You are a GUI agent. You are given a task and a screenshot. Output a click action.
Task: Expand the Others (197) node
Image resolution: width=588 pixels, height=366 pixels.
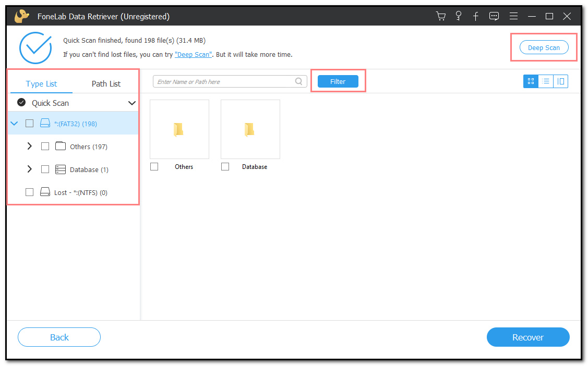[29, 146]
